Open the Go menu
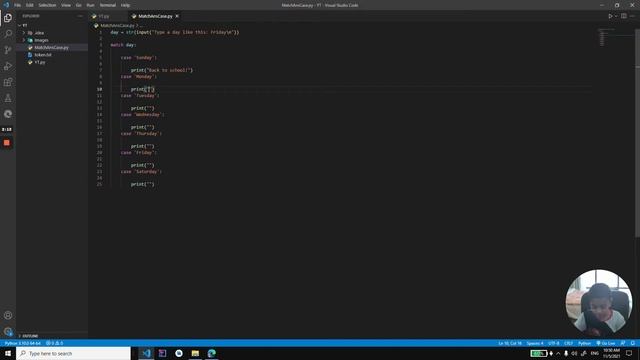This screenshot has height=360, width=640. pyautogui.click(x=78, y=5)
